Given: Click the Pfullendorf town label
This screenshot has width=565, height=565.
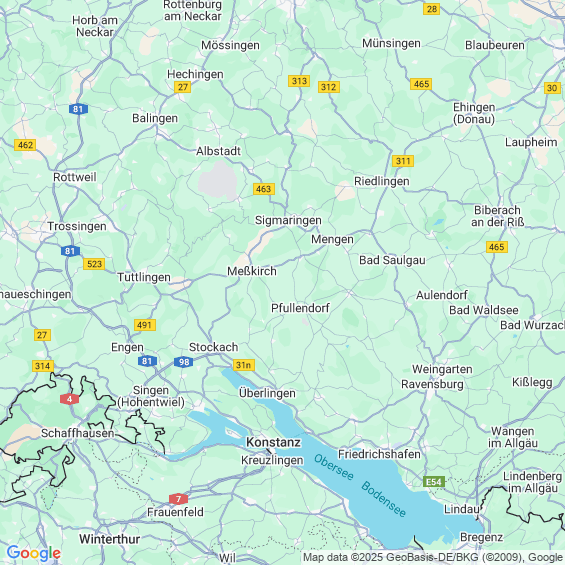Looking at the screenshot, I should [300, 308].
